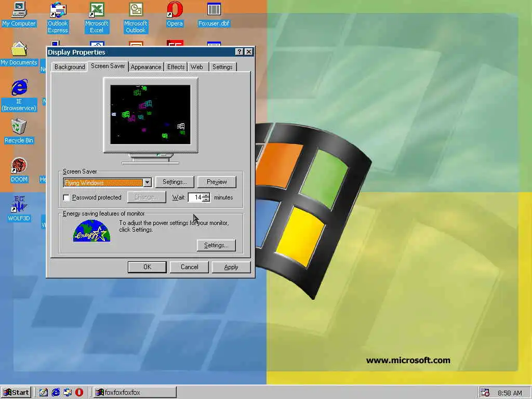
Task: Open the Start menu
Action: tap(16, 393)
